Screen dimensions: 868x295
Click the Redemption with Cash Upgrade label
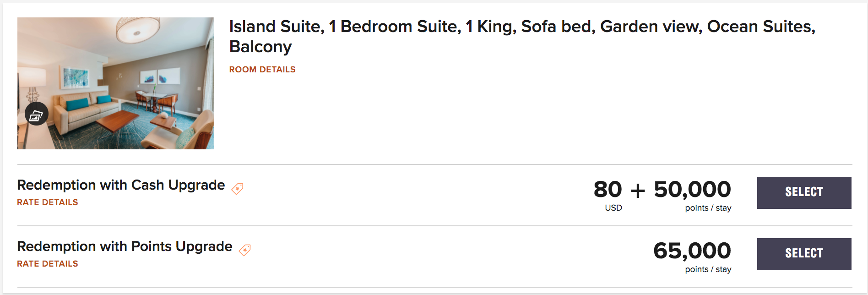(x=121, y=185)
